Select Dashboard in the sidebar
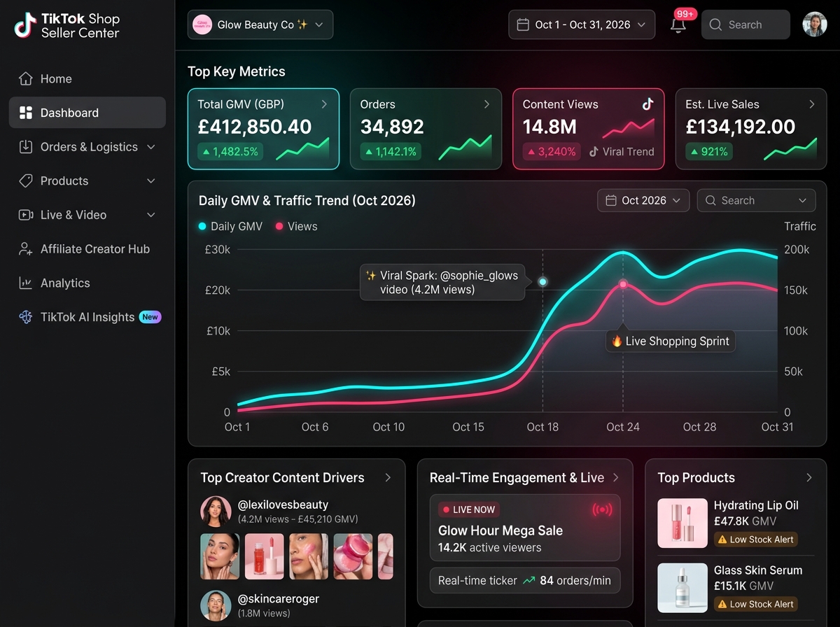840x627 pixels. (x=87, y=113)
